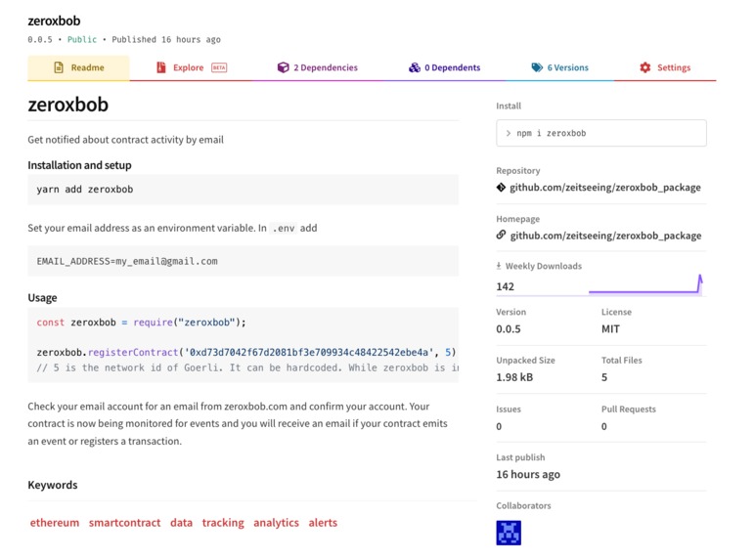Click the small zeroxbob package name at top
This screenshot has width=754, height=560.
pyautogui.click(x=54, y=21)
